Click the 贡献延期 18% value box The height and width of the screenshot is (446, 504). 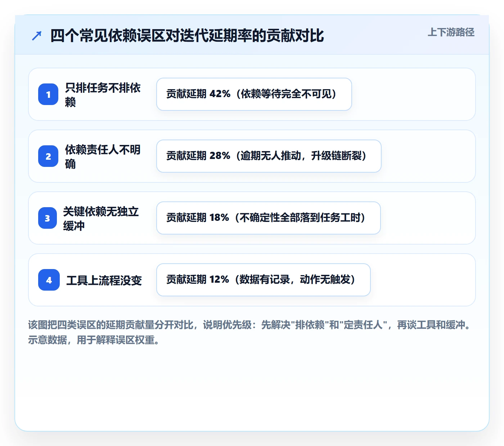pos(269,218)
